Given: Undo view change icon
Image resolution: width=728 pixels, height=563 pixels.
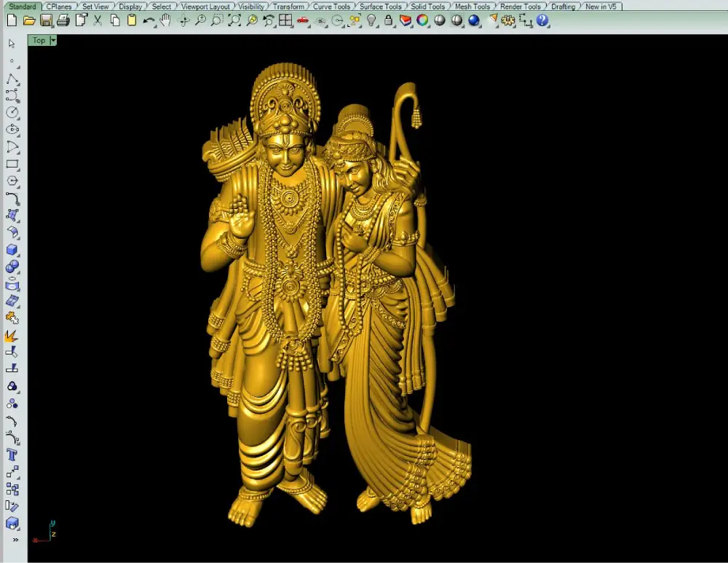Looking at the screenshot, I should pos(269,20).
